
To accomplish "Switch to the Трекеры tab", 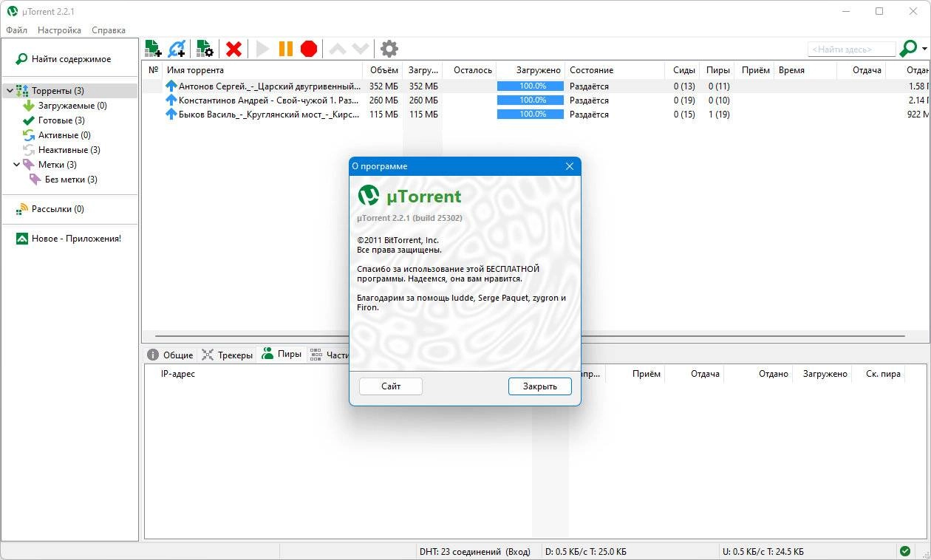I will tap(227, 355).
